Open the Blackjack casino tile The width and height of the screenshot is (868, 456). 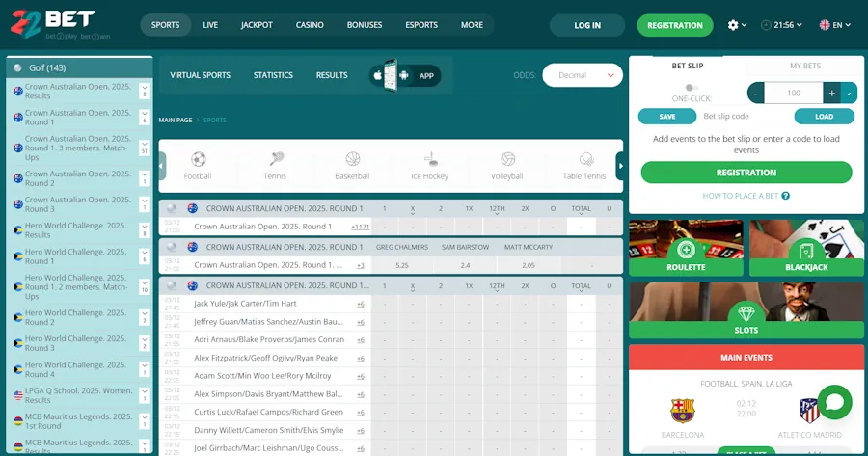[x=806, y=248]
